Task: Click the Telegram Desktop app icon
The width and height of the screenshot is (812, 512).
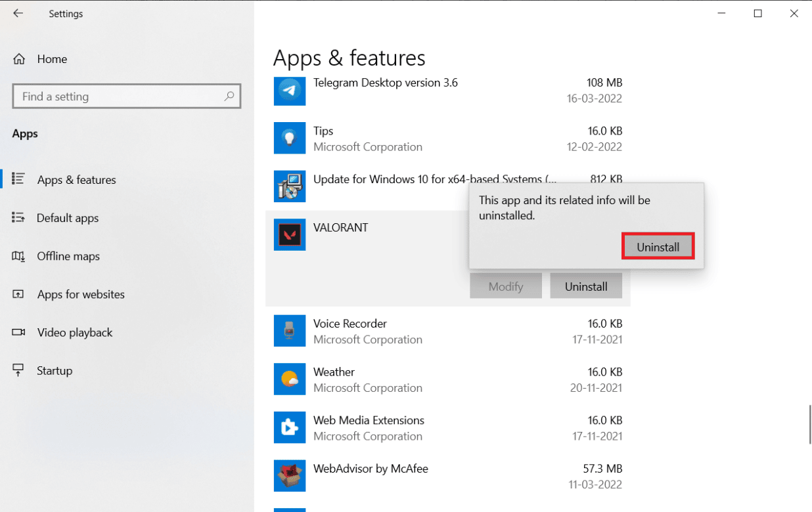Action: (289, 90)
